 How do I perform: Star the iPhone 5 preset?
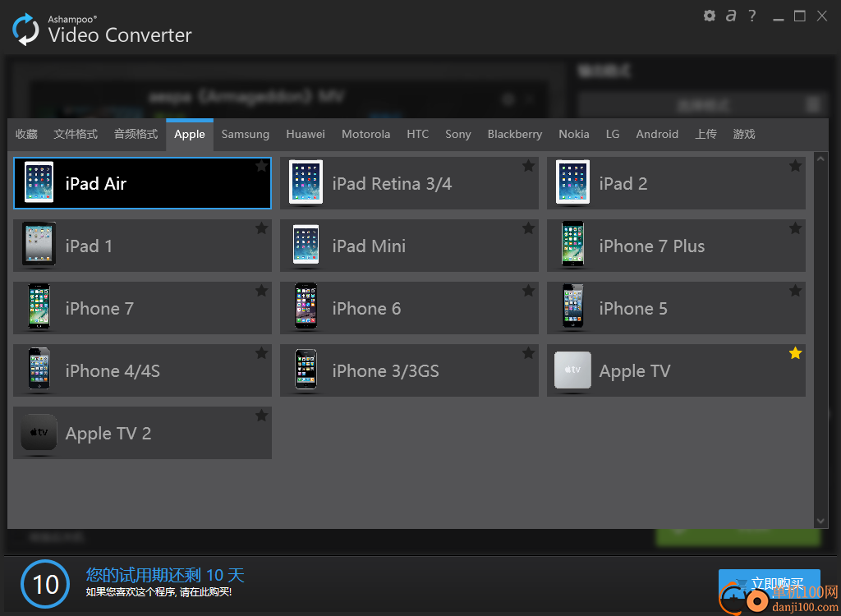point(795,290)
